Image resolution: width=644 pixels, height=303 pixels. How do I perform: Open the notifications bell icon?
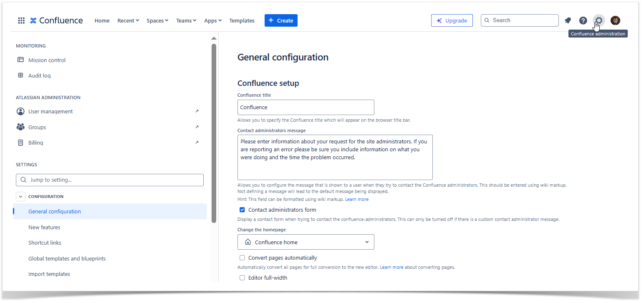point(568,20)
